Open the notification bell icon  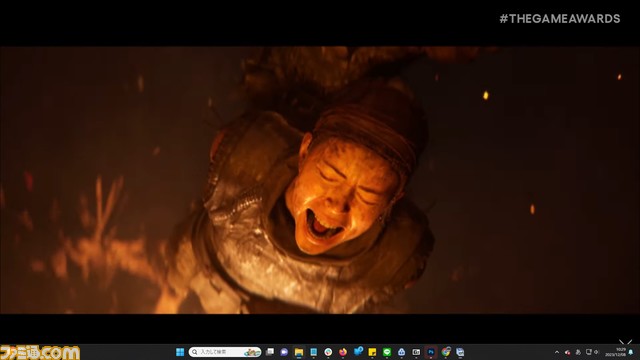click(x=631, y=352)
